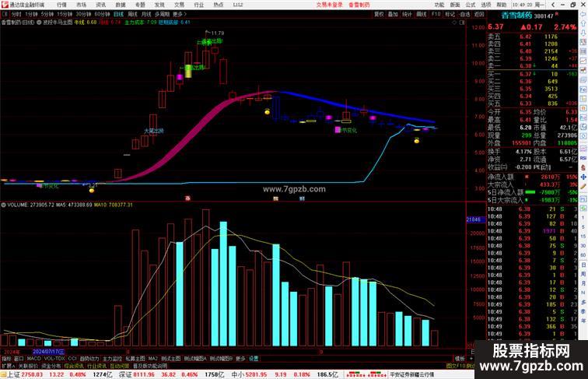Select the MA2 indicator tab

152,359
